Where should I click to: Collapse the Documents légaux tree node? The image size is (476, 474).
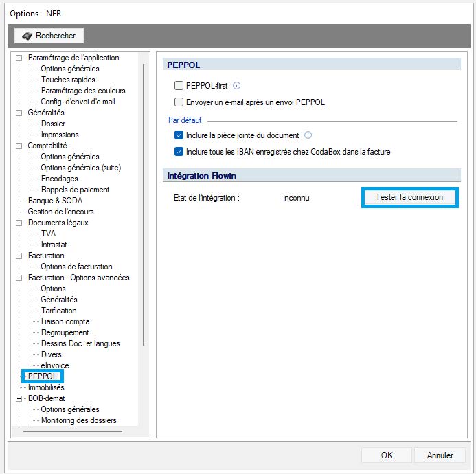tap(19, 223)
